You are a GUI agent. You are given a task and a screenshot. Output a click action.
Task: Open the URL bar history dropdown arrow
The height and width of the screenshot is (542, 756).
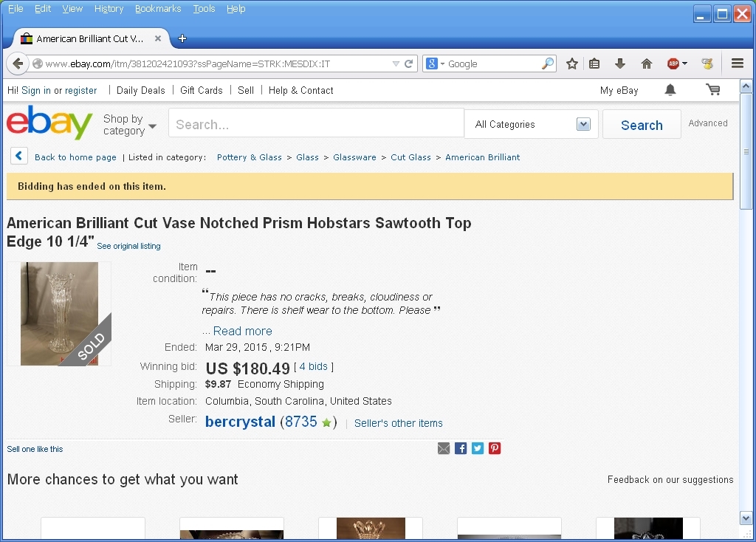tap(396, 64)
